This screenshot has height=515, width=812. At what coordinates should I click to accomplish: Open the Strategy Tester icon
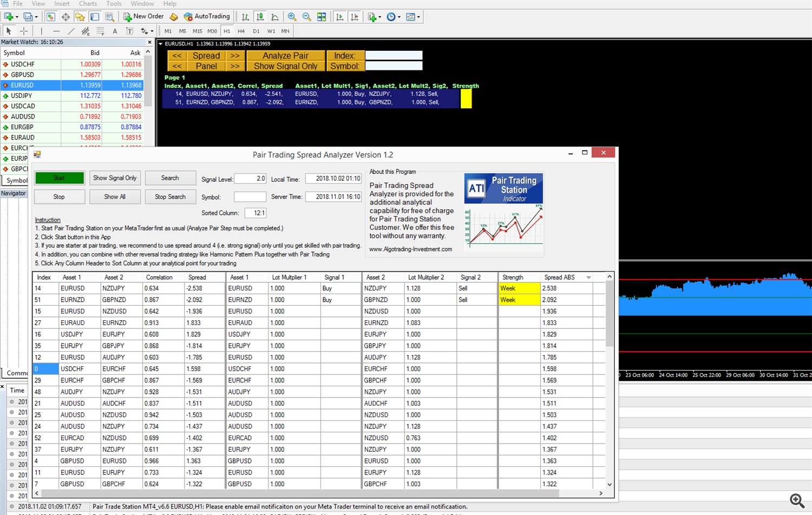109,17
